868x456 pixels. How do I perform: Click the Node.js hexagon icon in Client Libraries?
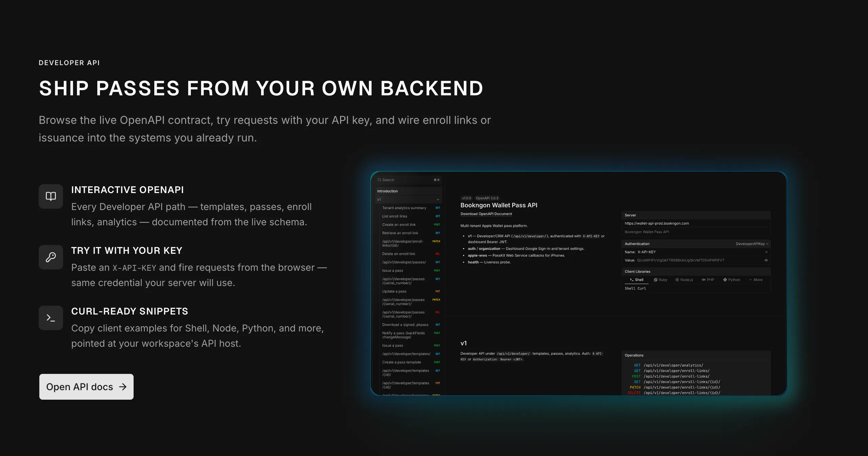tap(677, 280)
